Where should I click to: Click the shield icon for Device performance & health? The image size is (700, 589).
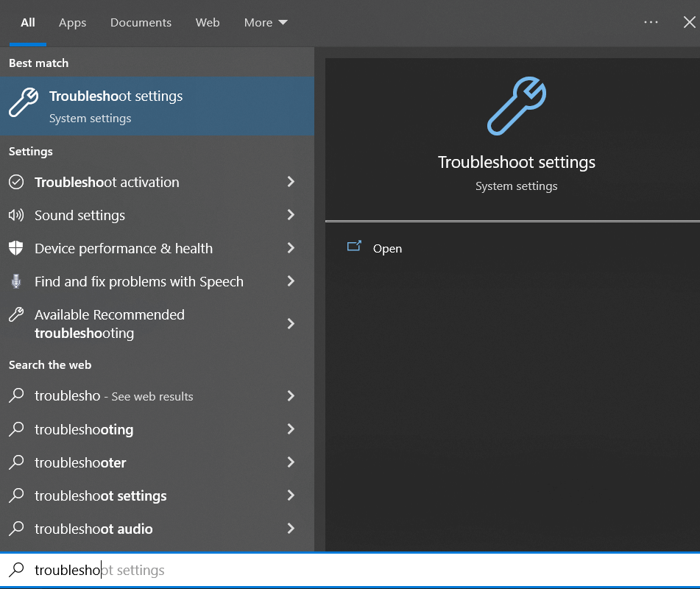(16, 248)
